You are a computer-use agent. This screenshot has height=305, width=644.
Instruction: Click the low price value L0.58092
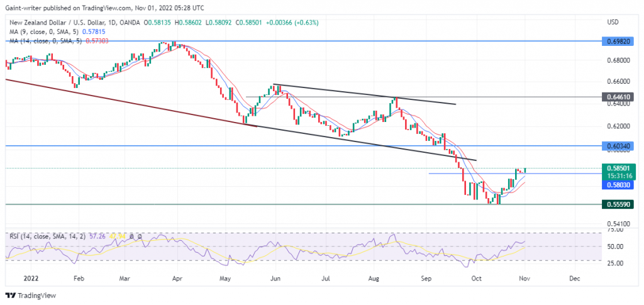tap(217, 22)
